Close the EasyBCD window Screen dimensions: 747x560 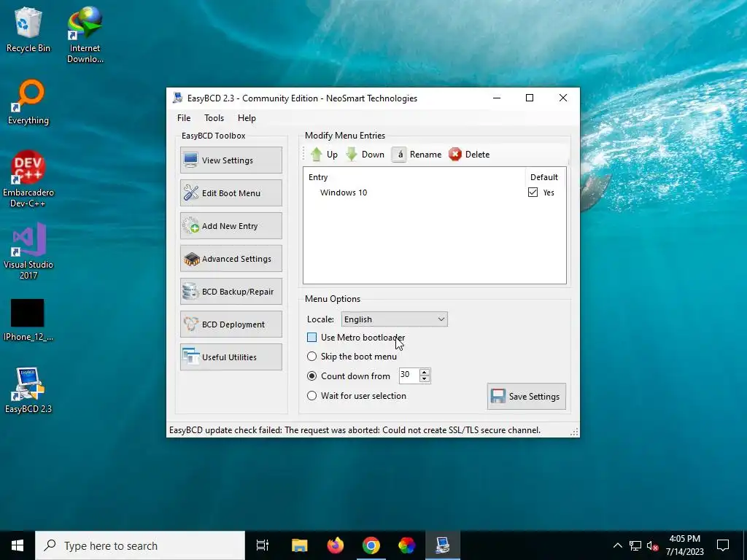pos(562,98)
